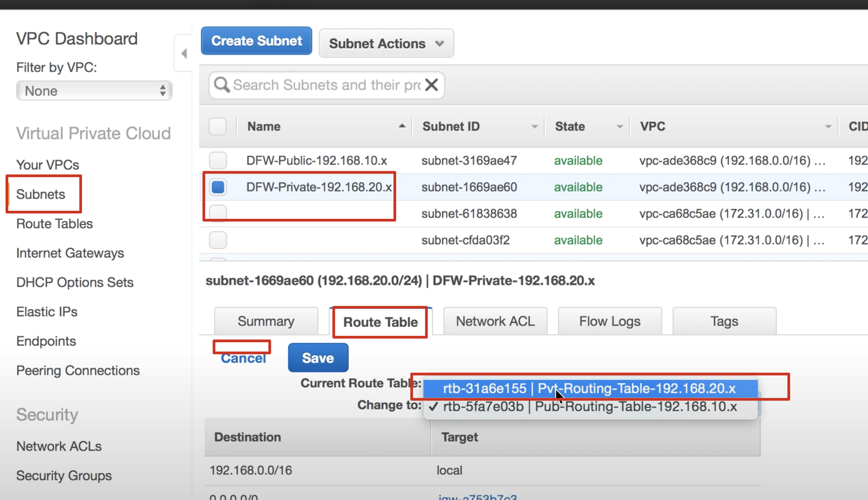Viewport: 868px width, 500px height.
Task: Open Endpoints in sidebar
Action: click(46, 341)
